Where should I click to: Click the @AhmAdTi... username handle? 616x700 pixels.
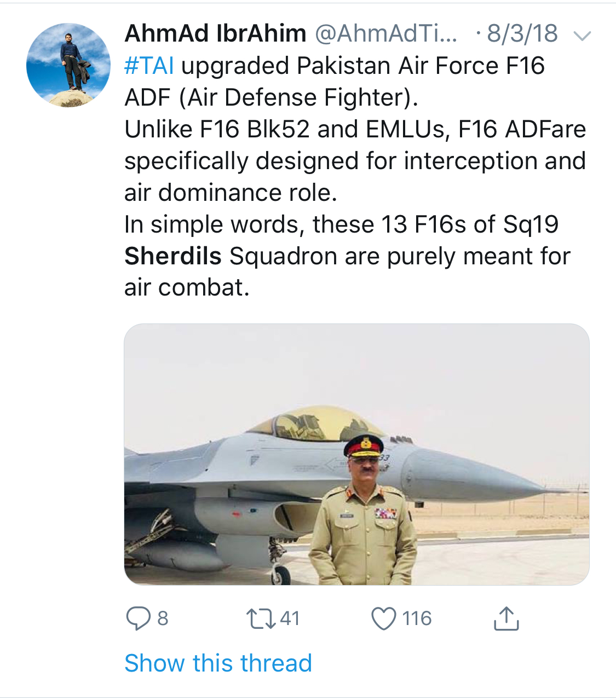coord(385,34)
